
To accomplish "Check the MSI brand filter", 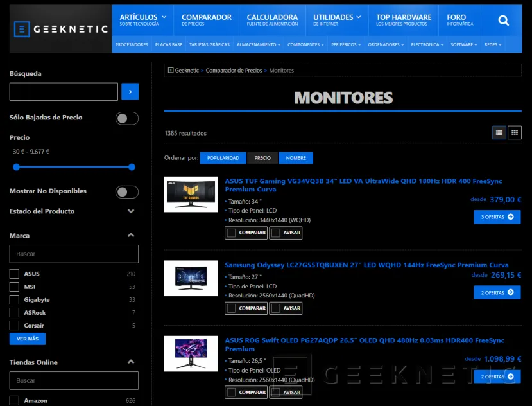I will coord(14,287).
